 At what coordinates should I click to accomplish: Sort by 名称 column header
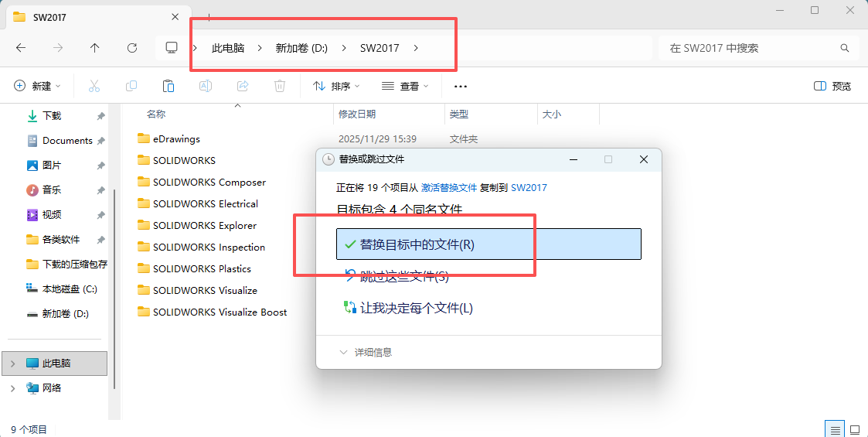156,114
